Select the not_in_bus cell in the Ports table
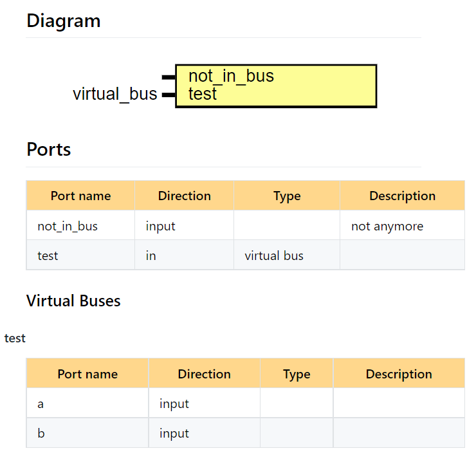This screenshot has height=473, width=476. click(x=81, y=225)
